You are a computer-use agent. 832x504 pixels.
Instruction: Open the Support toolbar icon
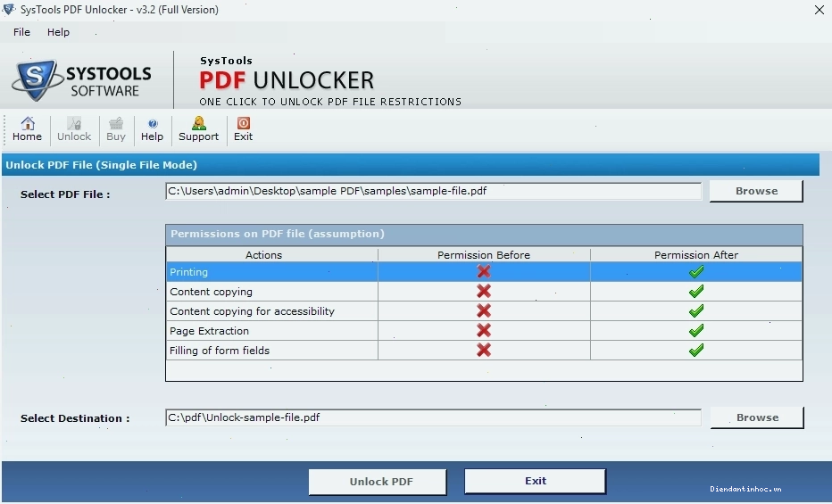(x=198, y=129)
